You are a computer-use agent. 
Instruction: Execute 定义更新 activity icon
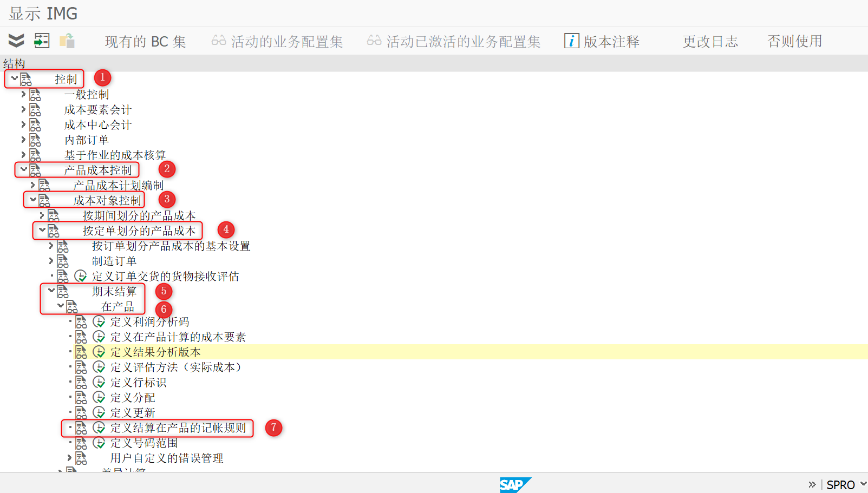coord(99,413)
